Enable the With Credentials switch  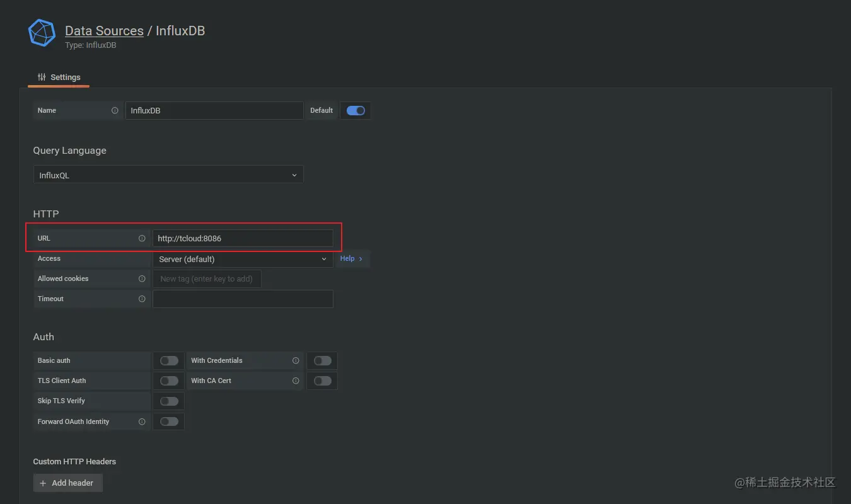(x=322, y=360)
